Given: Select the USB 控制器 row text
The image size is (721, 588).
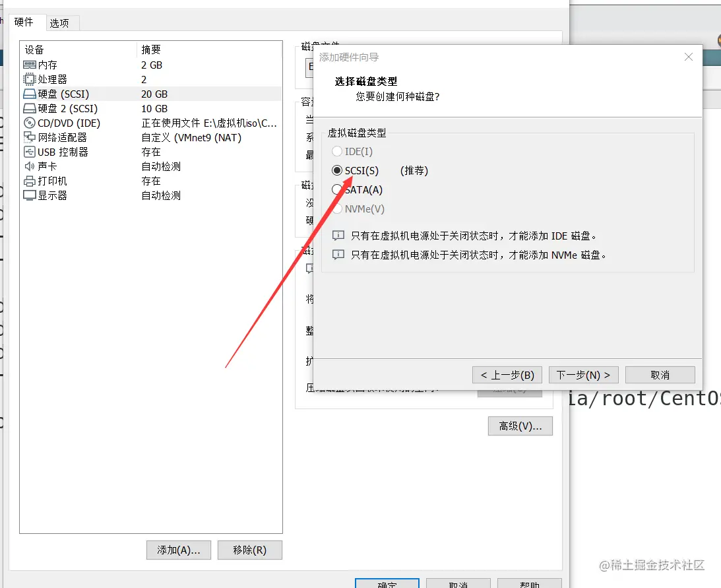Looking at the screenshot, I should (63, 152).
